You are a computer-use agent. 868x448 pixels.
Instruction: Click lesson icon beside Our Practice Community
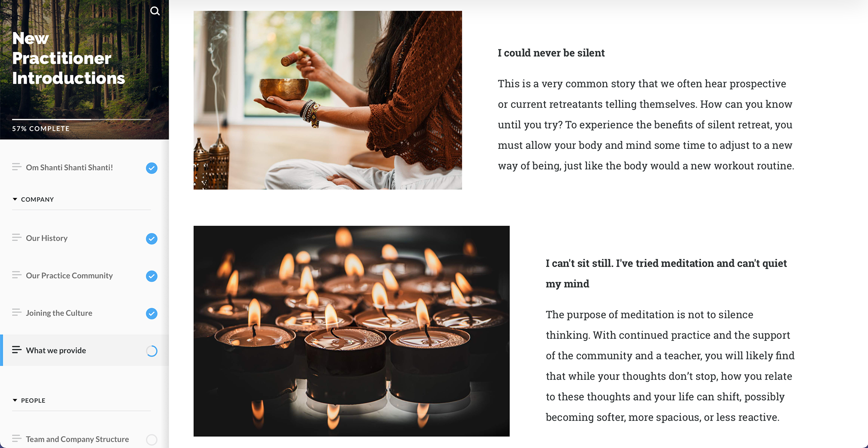[17, 275]
